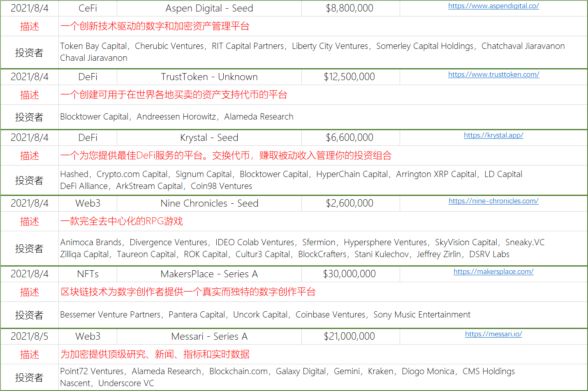Screen dimensions: 588x391
Task: Select the TrustToken - Unknown cell
Action: click(209, 77)
